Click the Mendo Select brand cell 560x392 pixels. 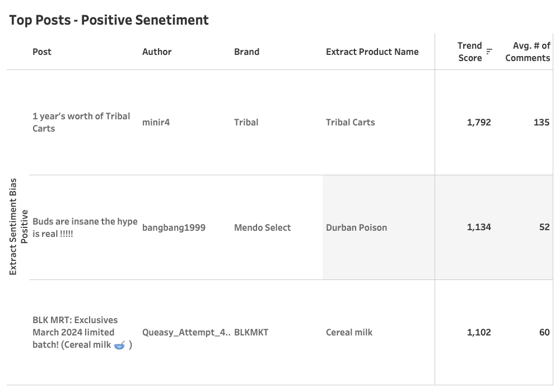[x=263, y=228]
